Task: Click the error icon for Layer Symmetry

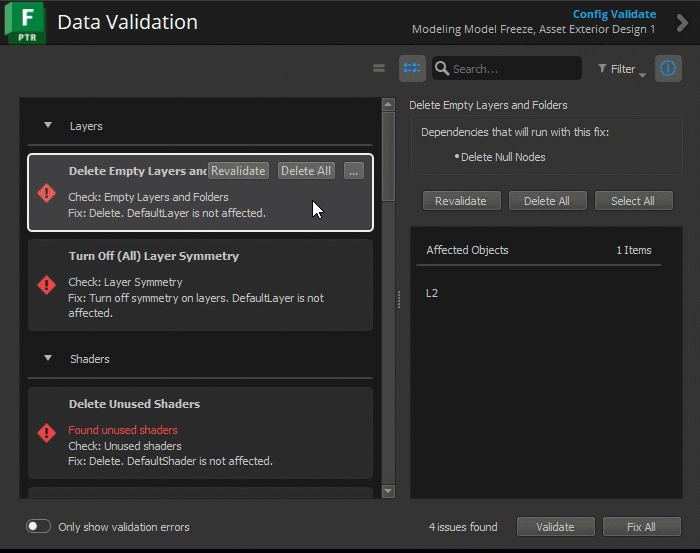Action: coord(46,285)
